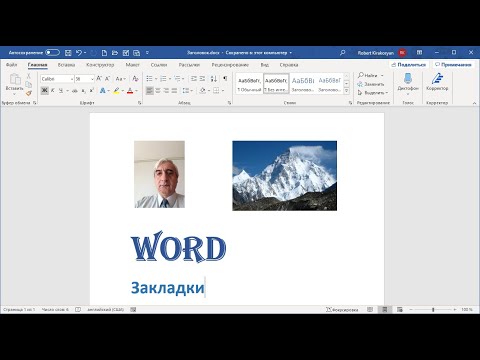Expand the Customize Quick Access Toolbar arrow
This screenshot has width=480, height=360.
point(147,53)
